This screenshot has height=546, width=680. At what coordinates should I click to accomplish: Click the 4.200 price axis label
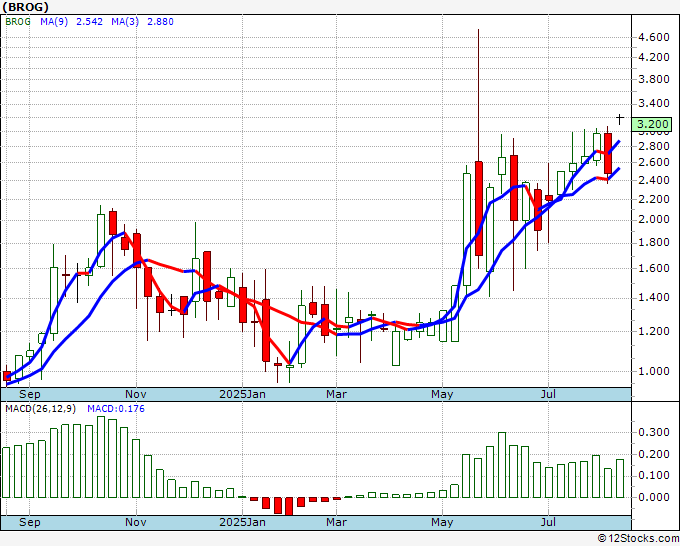click(x=654, y=57)
